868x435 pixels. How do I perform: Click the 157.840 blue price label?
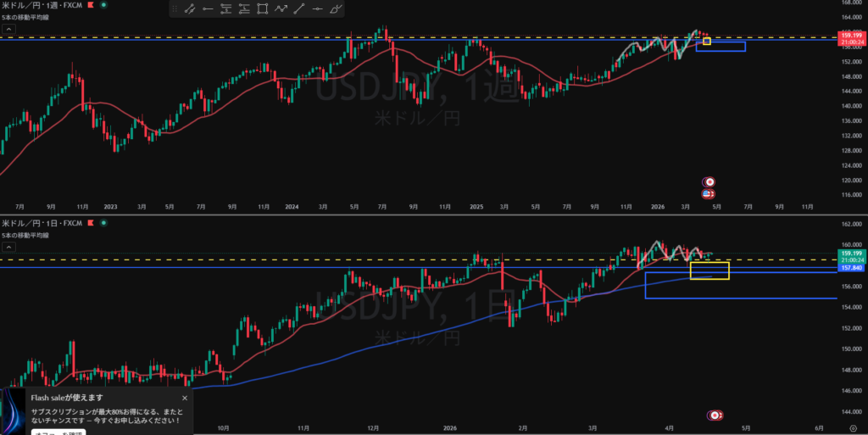850,267
